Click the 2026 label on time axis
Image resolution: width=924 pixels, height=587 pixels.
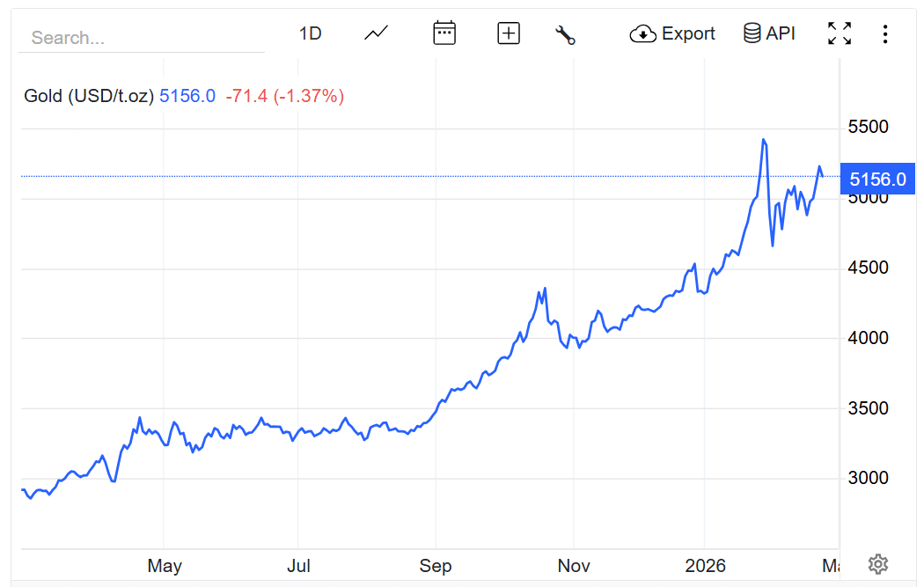pyautogui.click(x=706, y=565)
